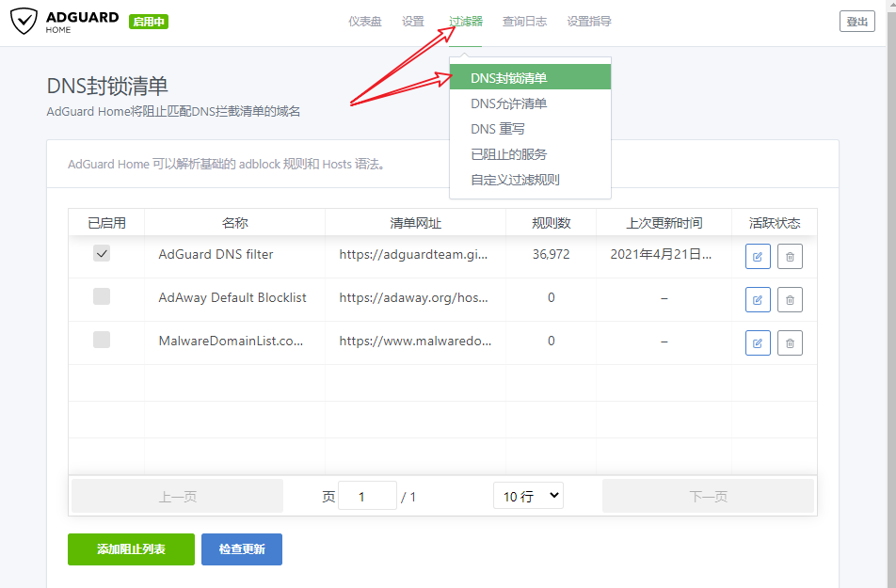Select 自定义过滤规则 in the dropdown menu
The image size is (896, 588).
tap(530, 180)
